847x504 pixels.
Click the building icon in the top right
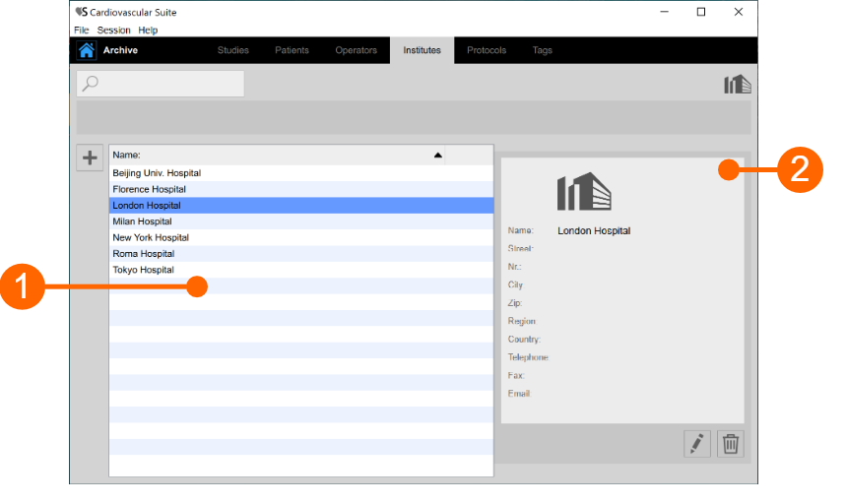[x=737, y=85]
